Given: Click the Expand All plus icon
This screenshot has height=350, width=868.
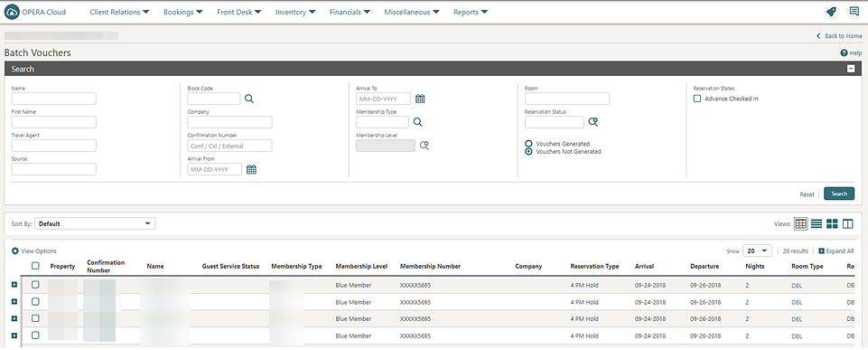Looking at the screenshot, I should pos(821,251).
